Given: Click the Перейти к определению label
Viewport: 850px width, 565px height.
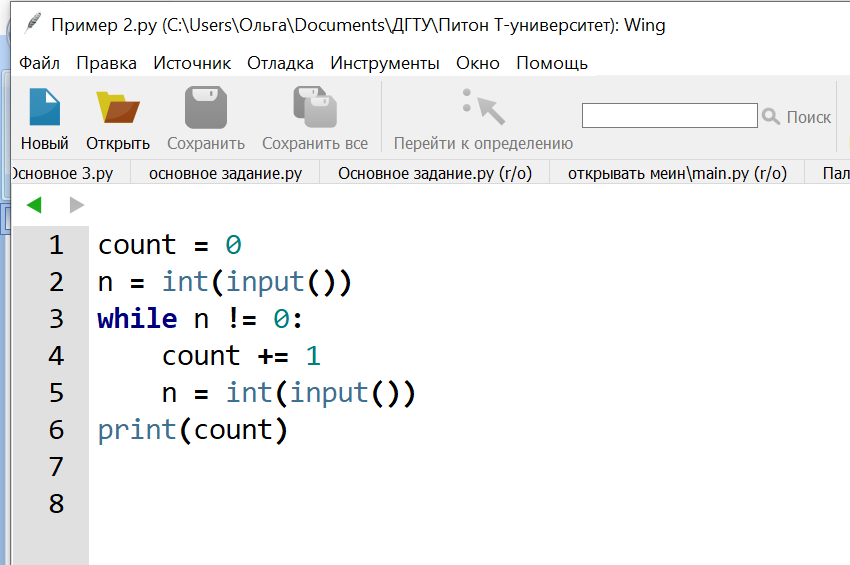Looking at the screenshot, I should click(483, 143).
